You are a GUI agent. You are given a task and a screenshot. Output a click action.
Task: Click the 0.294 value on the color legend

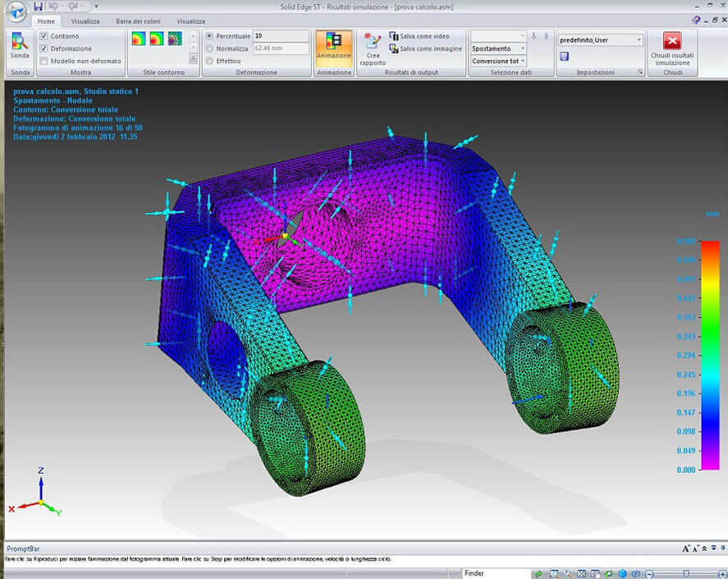pos(686,356)
